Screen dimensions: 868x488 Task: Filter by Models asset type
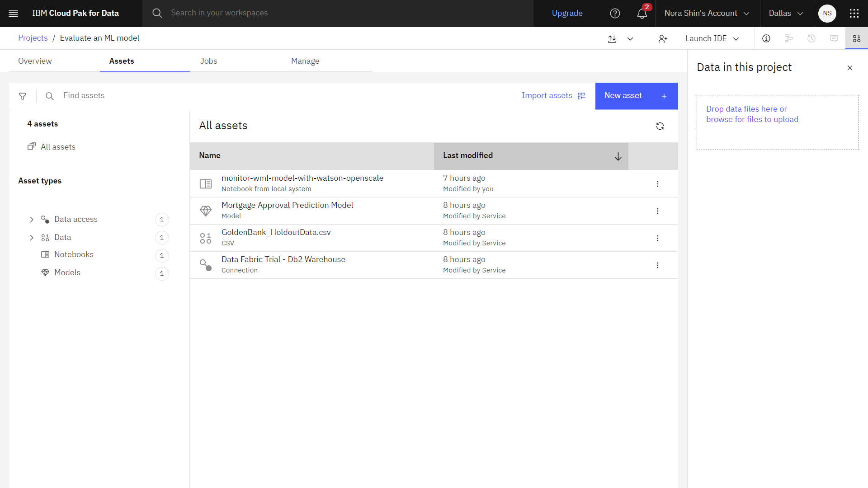click(67, 272)
